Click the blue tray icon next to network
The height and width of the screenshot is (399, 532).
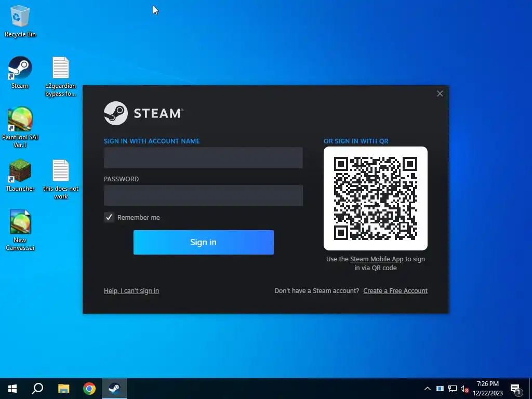tap(440, 389)
